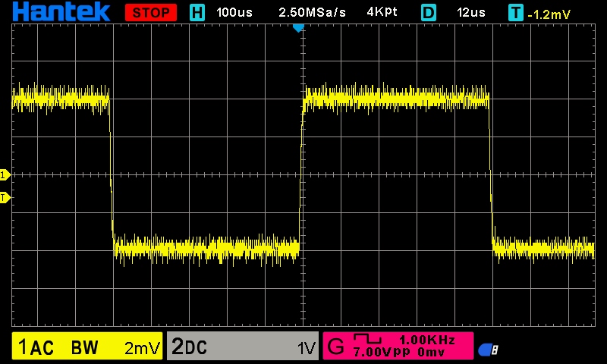Viewport: 607px width, 364px height.
Task: Click the 7.00Vpp generator amplitude
Action: click(382, 352)
